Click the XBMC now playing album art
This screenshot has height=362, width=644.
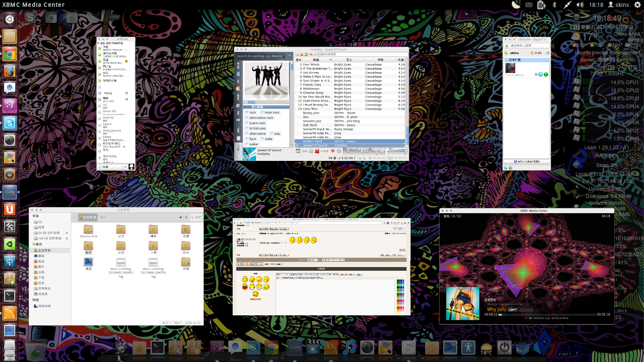(x=463, y=303)
